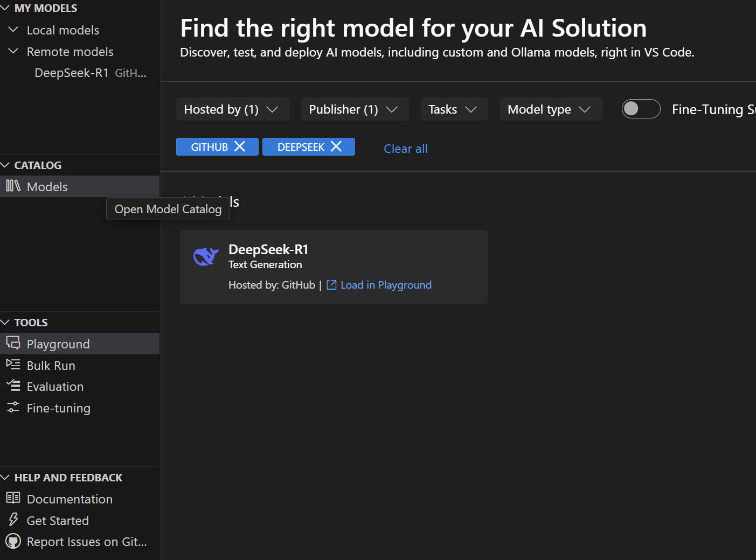Click the Clear all filters link
The height and width of the screenshot is (560, 756).
(405, 149)
